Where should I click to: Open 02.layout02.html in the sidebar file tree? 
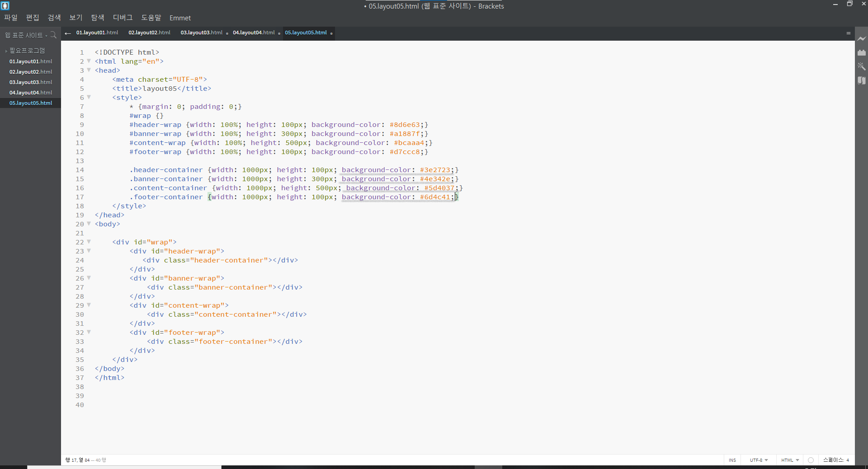point(30,72)
